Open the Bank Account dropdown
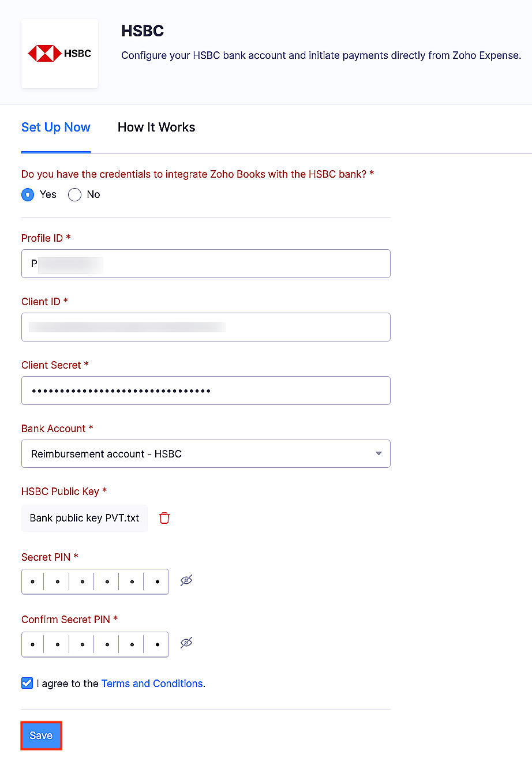The width and height of the screenshot is (532, 758). 205,453
